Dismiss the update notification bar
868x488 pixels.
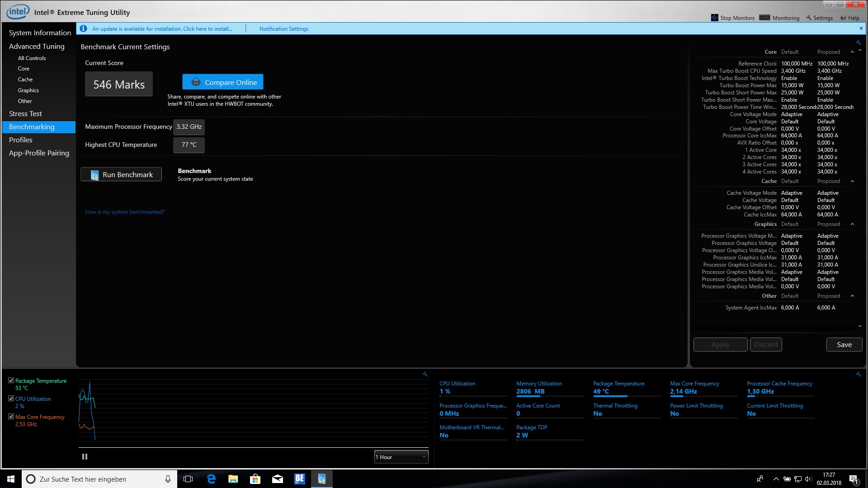(x=861, y=28)
